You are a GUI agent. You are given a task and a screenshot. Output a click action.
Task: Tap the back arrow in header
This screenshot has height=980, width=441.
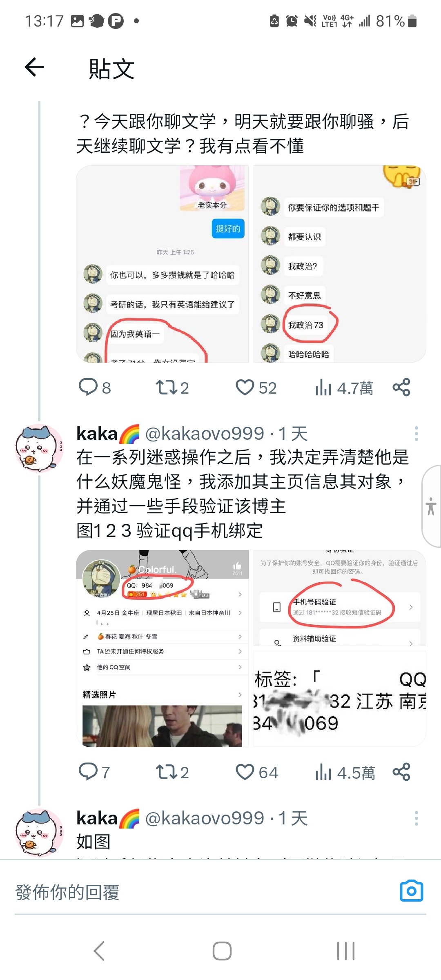(x=35, y=67)
